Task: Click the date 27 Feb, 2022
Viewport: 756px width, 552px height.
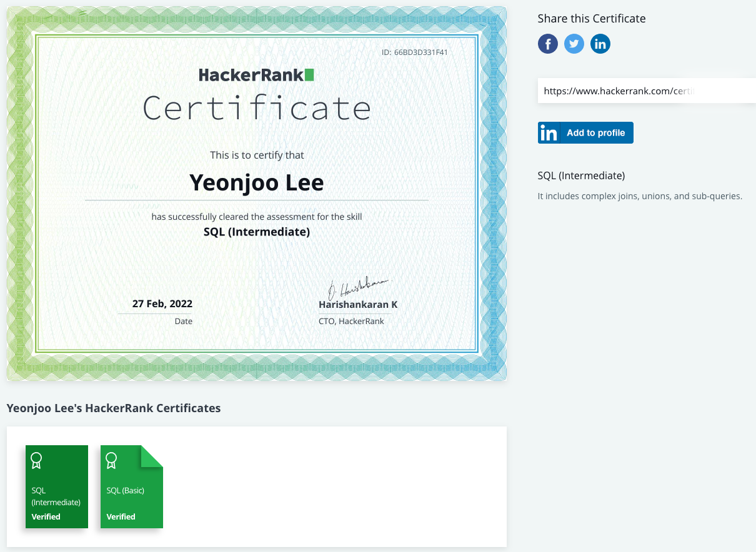Action: pyautogui.click(x=162, y=304)
